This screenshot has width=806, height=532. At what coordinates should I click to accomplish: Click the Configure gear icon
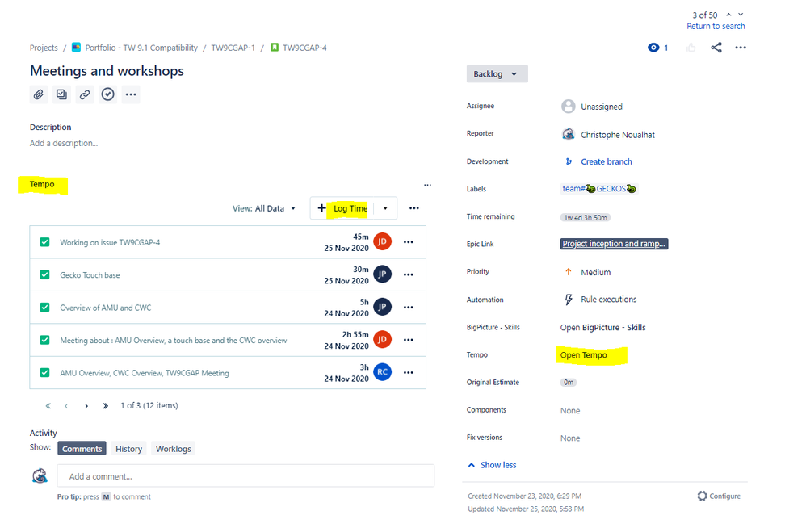[x=702, y=496]
